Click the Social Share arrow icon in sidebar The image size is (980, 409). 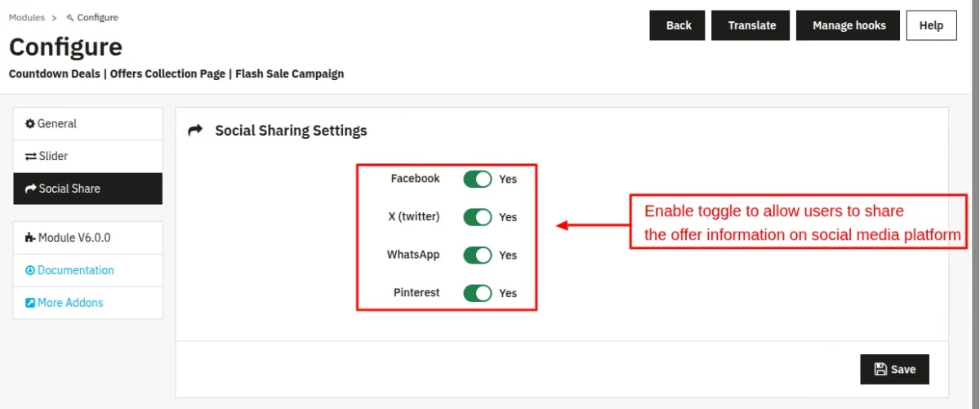point(31,189)
